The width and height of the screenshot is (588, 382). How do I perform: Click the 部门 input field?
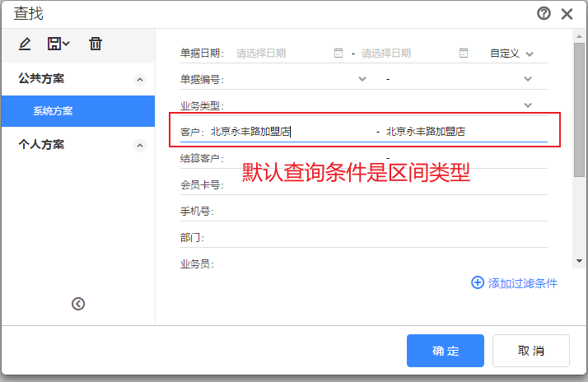[x=377, y=237]
